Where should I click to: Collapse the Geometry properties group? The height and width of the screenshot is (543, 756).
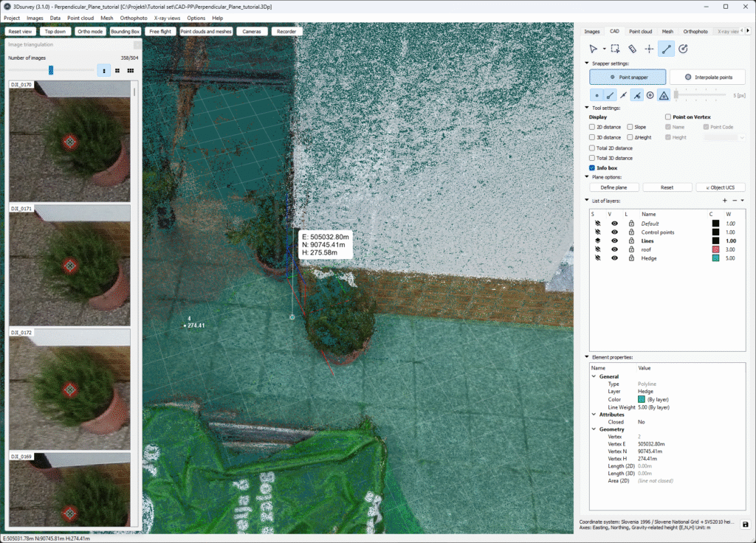[x=594, y=429]
